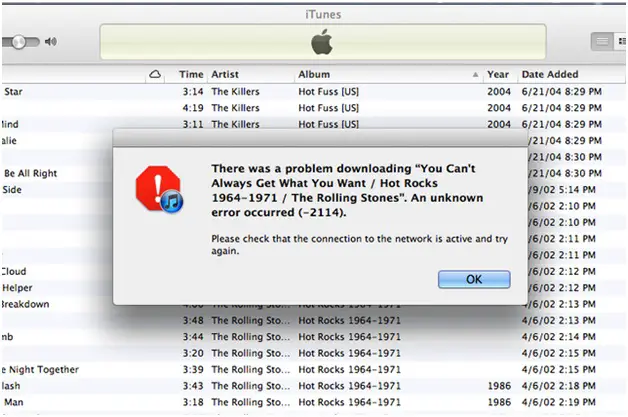Toggle the Album column sort arrow
This screenshot has width=628, height=417.
tap(475, 75)
